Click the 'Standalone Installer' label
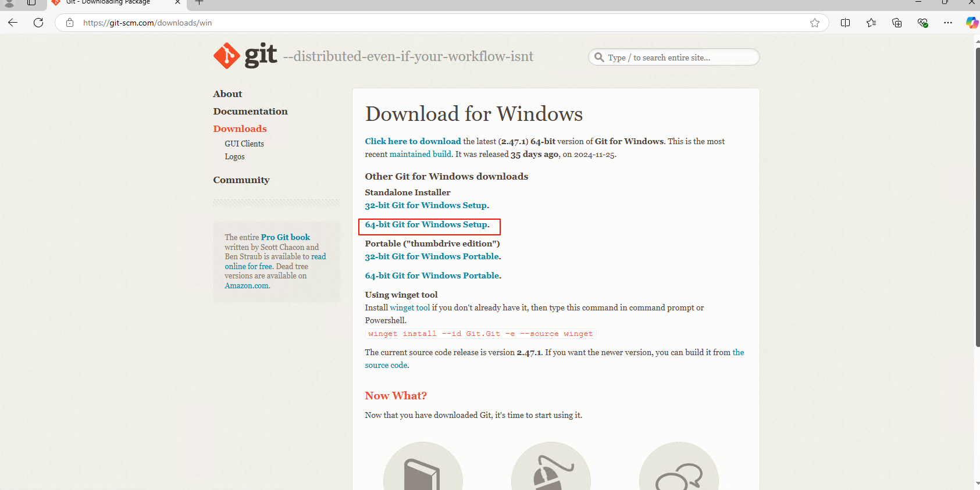Screen dimensions: 980x490 (408, 192)
